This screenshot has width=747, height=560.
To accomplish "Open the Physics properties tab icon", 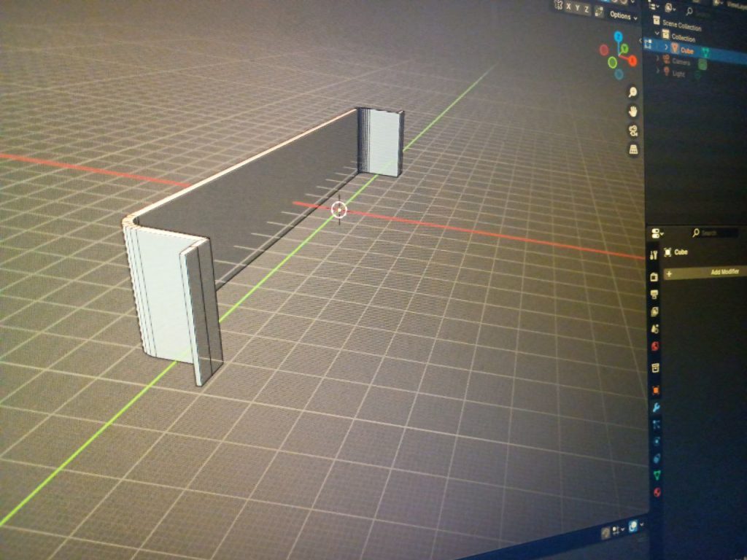I will coord(657,441).
